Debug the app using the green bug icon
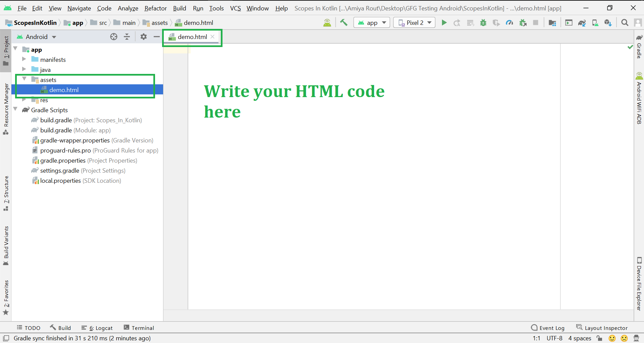The height and width of the screenshot is (343, 644). click(x=483, y=23)
